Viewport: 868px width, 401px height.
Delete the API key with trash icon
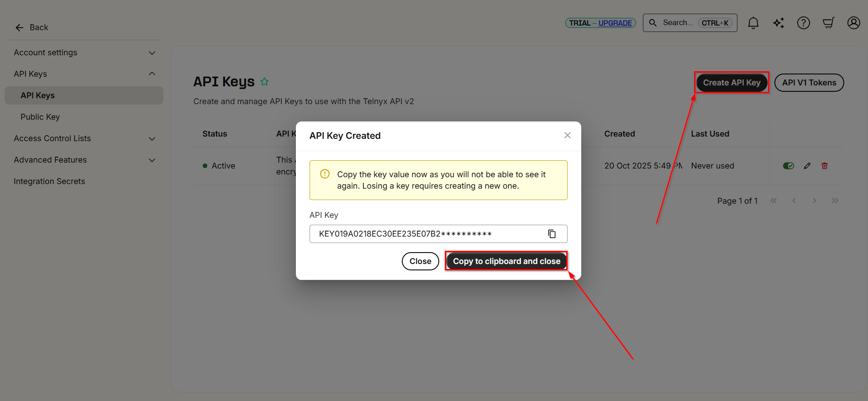(x=825, y=166)
